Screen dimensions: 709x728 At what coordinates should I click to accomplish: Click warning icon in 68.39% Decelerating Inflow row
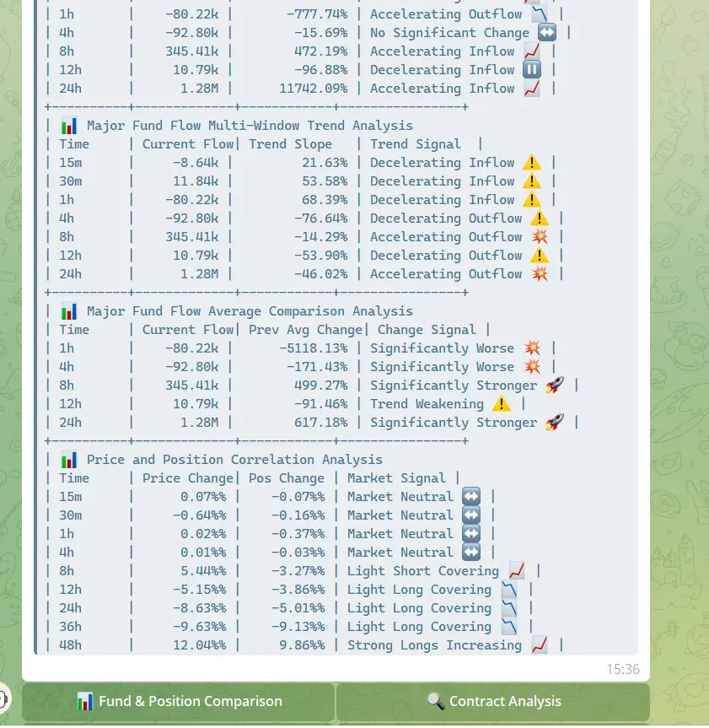click(532, 200)
